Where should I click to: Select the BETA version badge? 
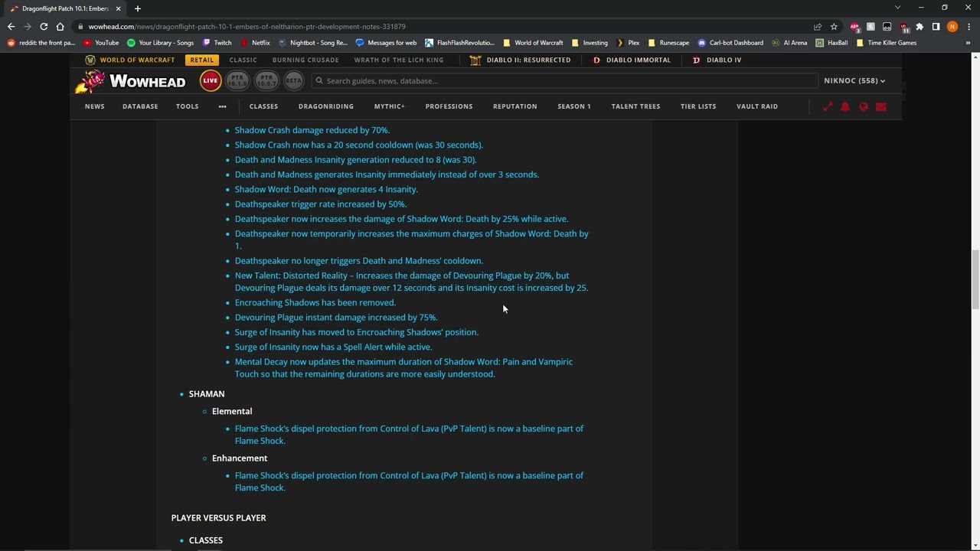(293, 80)
